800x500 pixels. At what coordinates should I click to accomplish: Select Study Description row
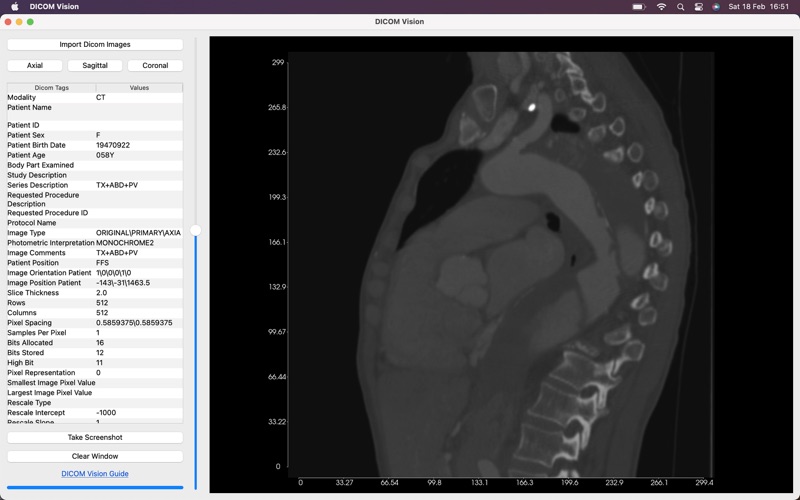click(95, 175)
